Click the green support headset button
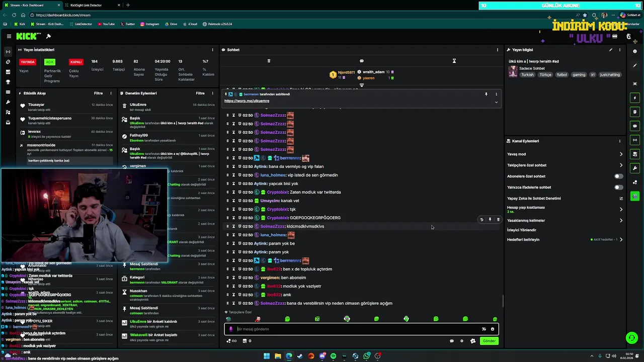This screenshot has width=644, height=362. pyautogui.click(x=631, y=338)
